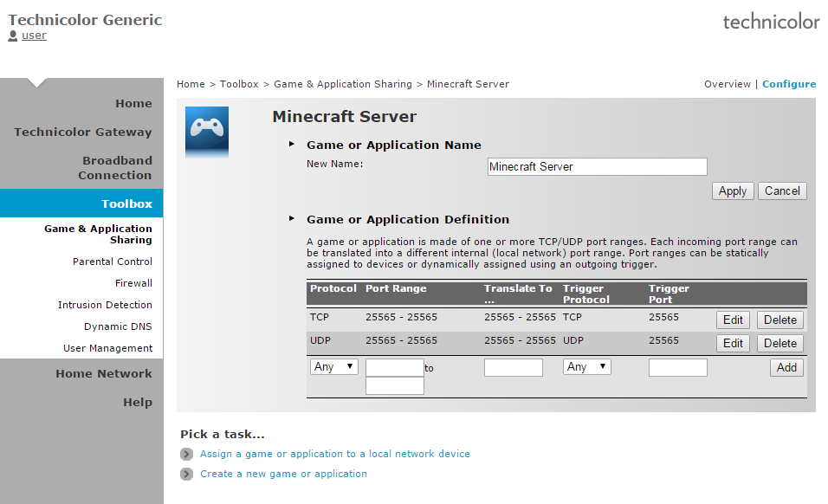The image size is (828, 504).
Task: Focus the Translate To input field
Action: pos(514,367)
